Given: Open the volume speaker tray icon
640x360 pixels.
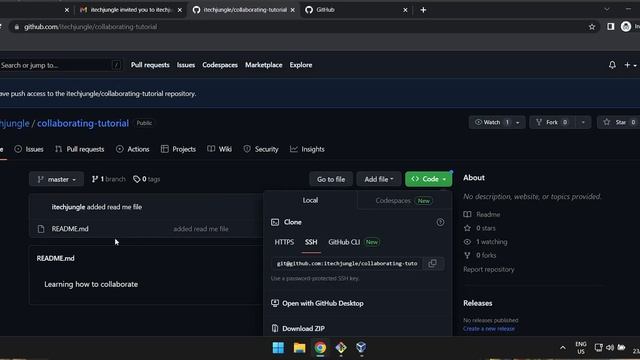Looking at the screenshot, I should click(x=610, y=348).
